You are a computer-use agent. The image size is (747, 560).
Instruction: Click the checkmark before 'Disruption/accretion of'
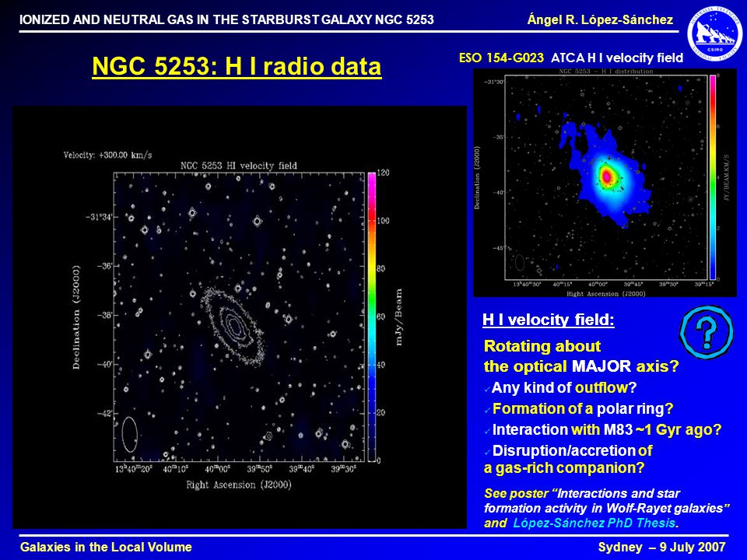click(487, 453)
